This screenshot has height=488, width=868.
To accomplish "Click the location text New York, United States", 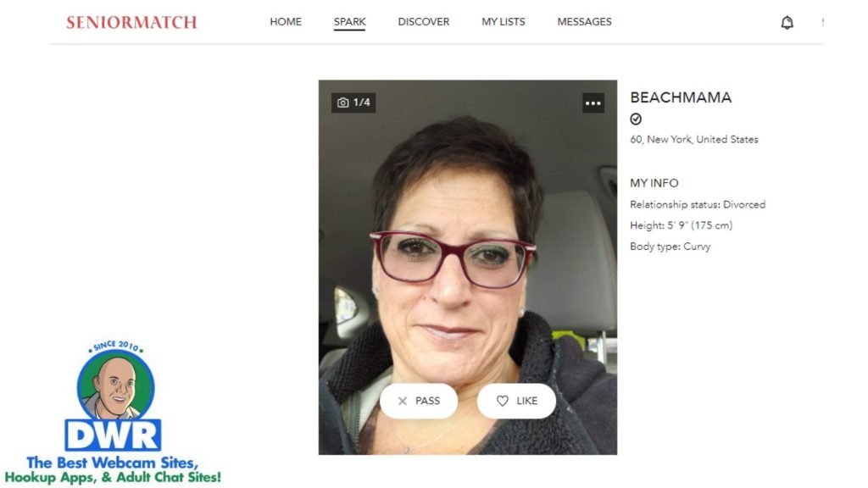I will click(x=703, y=140).
